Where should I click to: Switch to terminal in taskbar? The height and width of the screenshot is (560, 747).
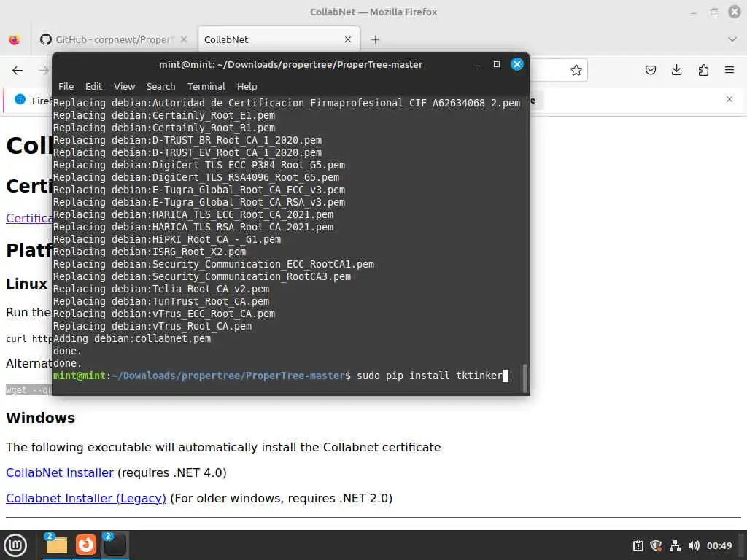[115, 545]
